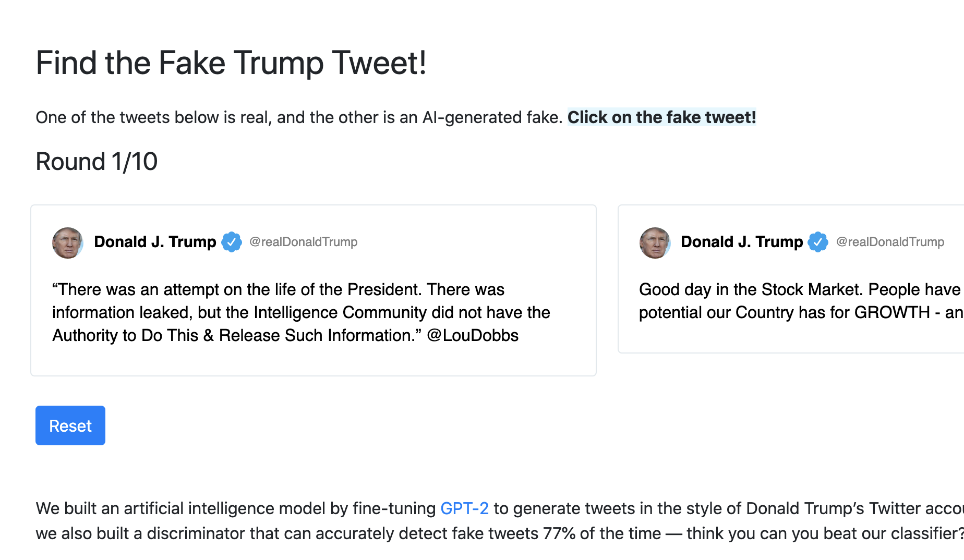Screen dimensions: 964x560
Task: Click the left tweet's Trump avatar
Action: point(68,242)
